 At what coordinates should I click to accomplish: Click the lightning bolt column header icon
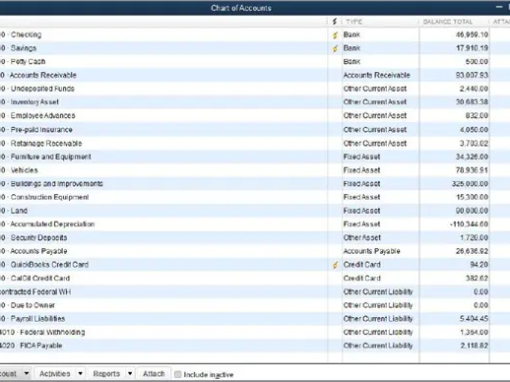tap(335, 22)
